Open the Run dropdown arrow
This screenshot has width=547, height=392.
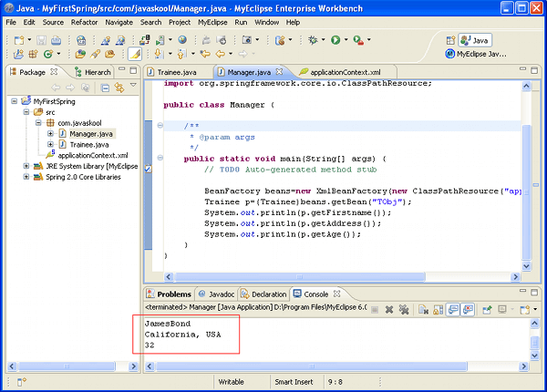tap(346, 40)
